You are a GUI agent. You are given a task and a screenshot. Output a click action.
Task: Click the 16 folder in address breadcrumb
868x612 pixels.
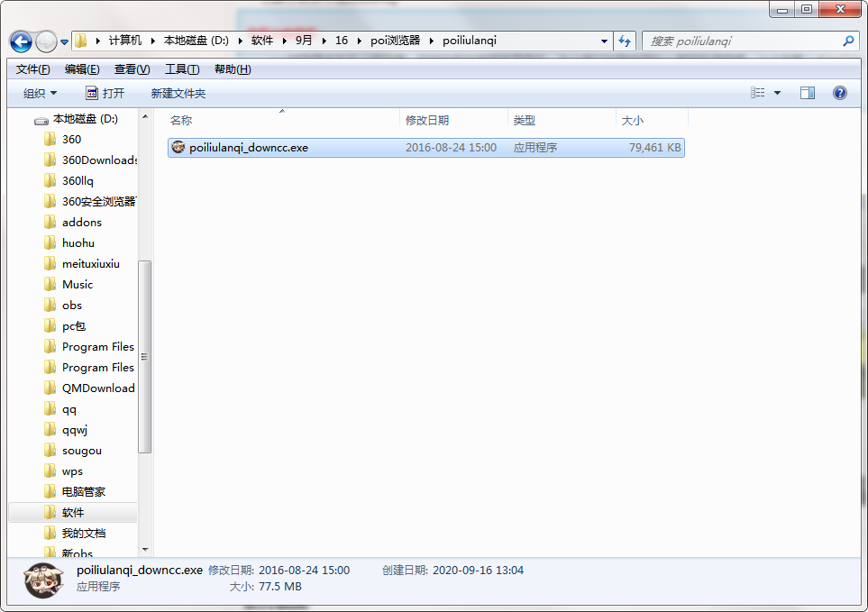click(x=342, y=41)
